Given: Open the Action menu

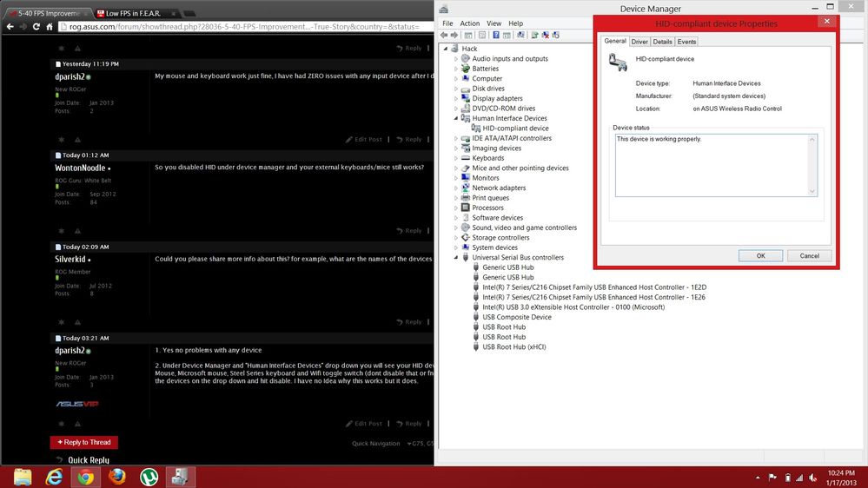Looking at the screenshot, I should pyautogui.click(x=469, y=23).
